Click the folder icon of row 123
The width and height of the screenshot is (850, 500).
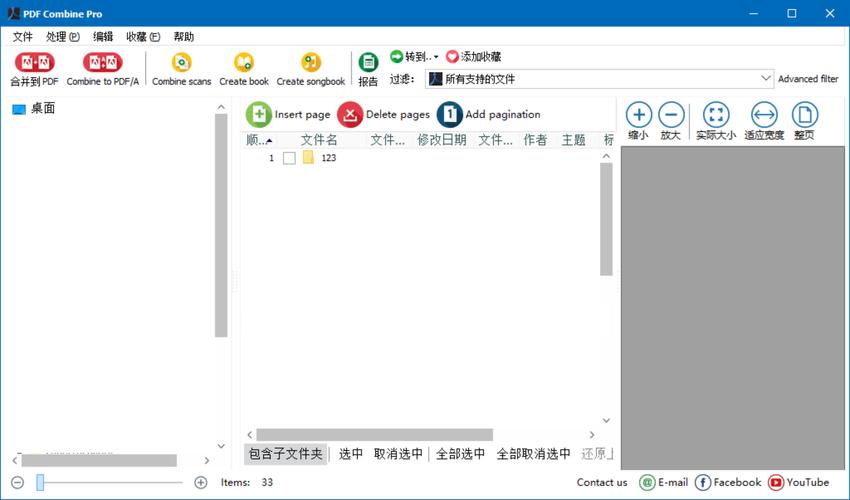[x=308, y=158]
